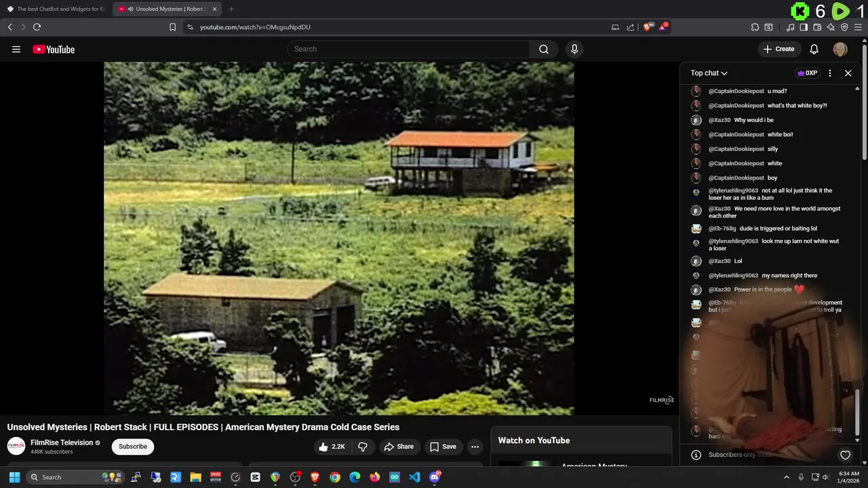Close the live chat panel
The width and height of the screenshot is (868, 488).
click(848, 73)
